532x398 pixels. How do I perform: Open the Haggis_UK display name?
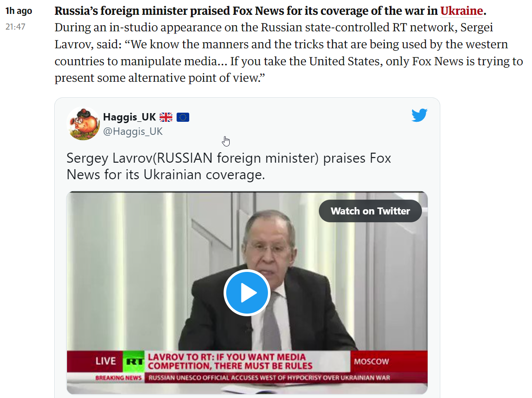coord(129,117)
